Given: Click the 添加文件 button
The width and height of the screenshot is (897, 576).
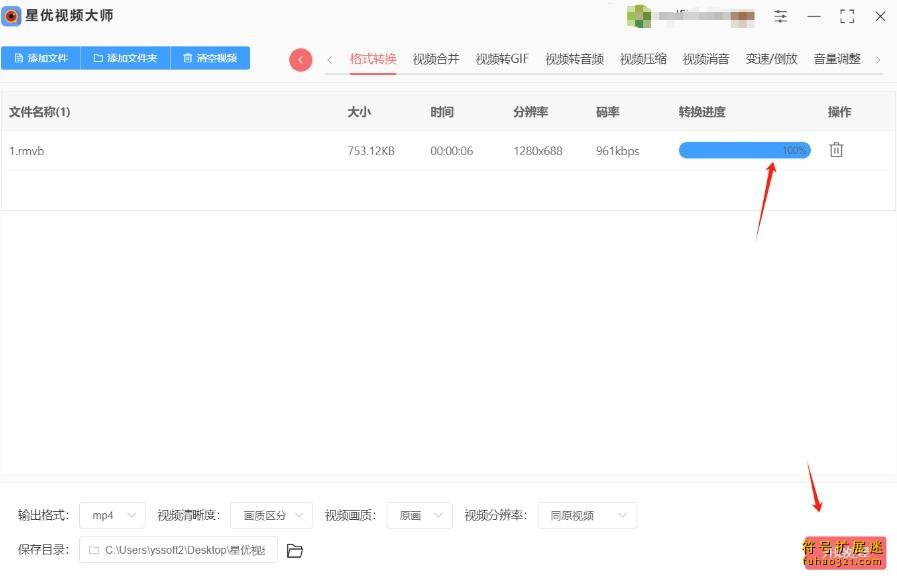Looking at the screenshot, I should 41,58.
